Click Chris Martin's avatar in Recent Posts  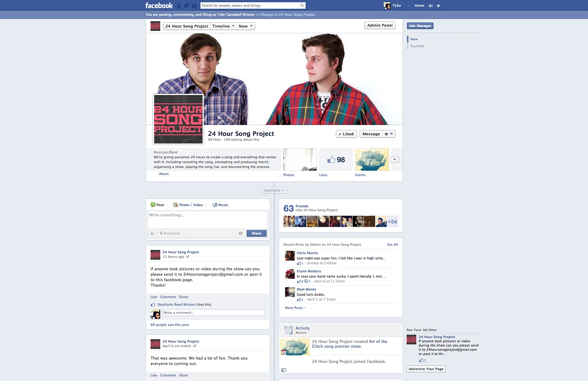point(290,256)
